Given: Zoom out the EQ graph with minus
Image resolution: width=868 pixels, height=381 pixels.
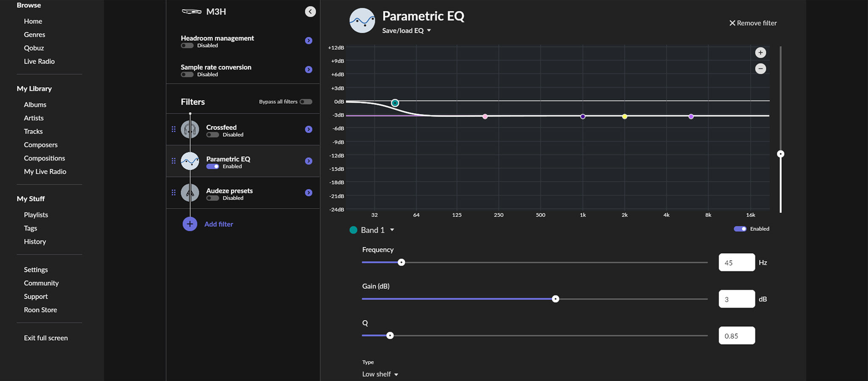Looking at the screenshot, I should point(760,69).
